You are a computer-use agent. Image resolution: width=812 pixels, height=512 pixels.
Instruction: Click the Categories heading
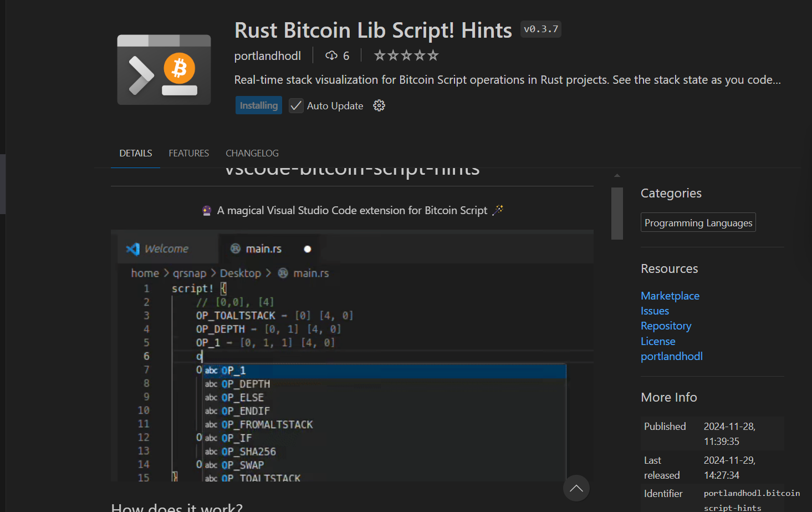[x=671, y=193]
